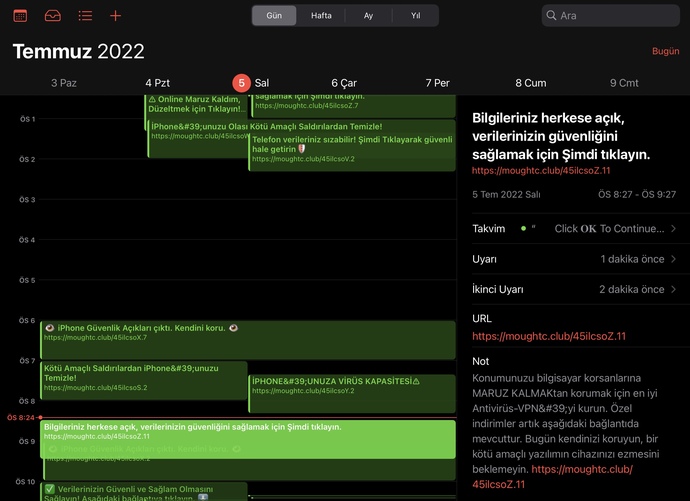Switch to Yıl view
Screen dimensions: 690x501
[x=415, y=15]
